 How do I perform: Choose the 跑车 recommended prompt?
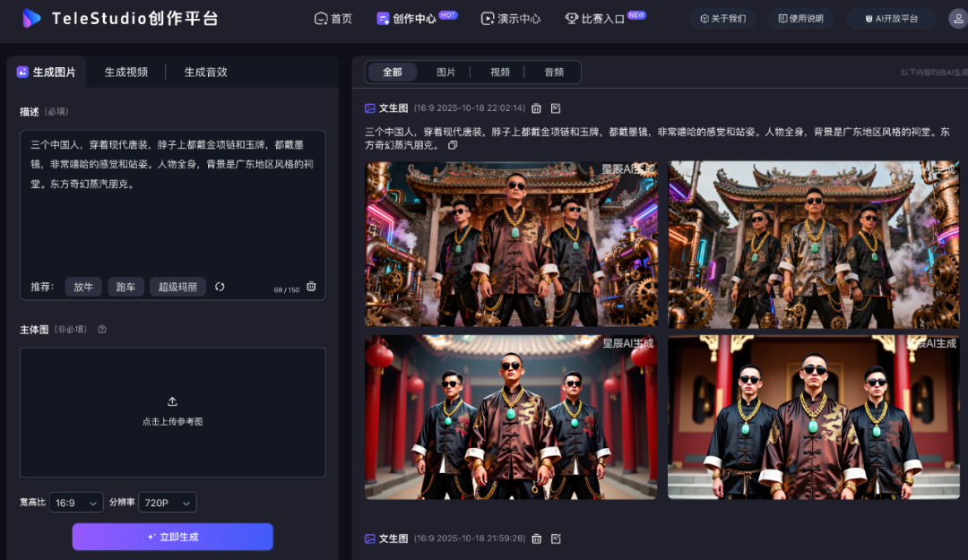click(x=125, y=287)
